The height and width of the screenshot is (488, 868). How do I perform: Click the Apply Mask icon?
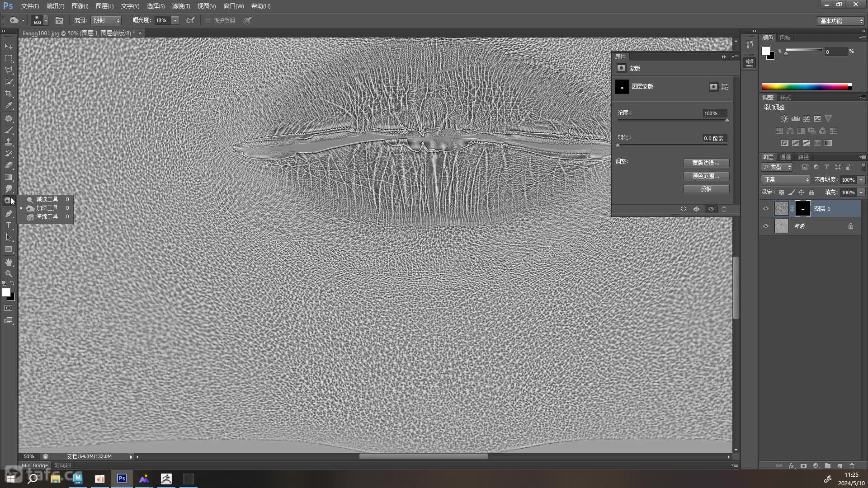(x=697, y=209)
